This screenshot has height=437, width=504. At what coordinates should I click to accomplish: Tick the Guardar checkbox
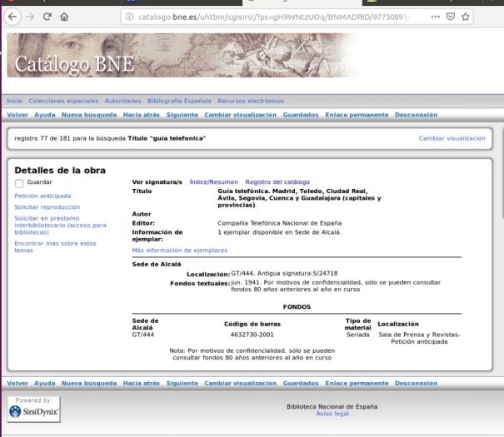[x=20, y=182]
